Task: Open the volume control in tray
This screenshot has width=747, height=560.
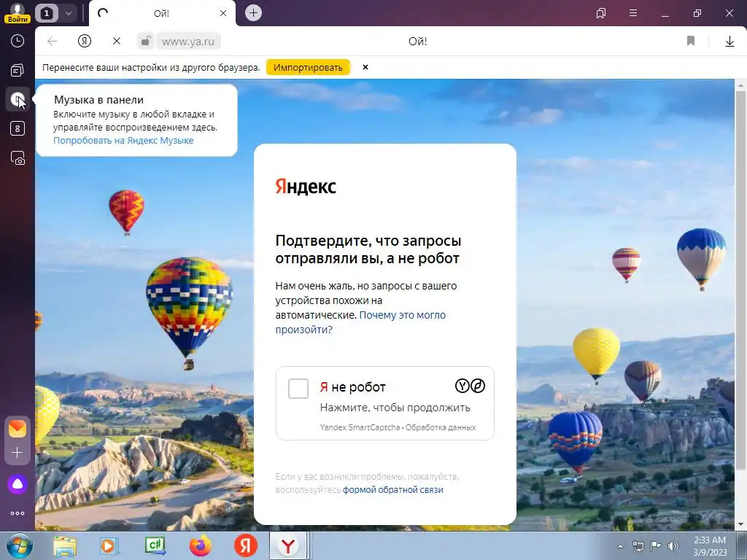Action: pyautogui.click(x=673, y=546)
